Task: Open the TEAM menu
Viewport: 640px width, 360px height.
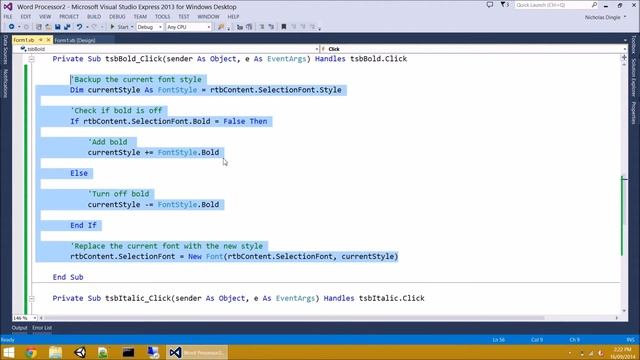Action: [140, 17]
